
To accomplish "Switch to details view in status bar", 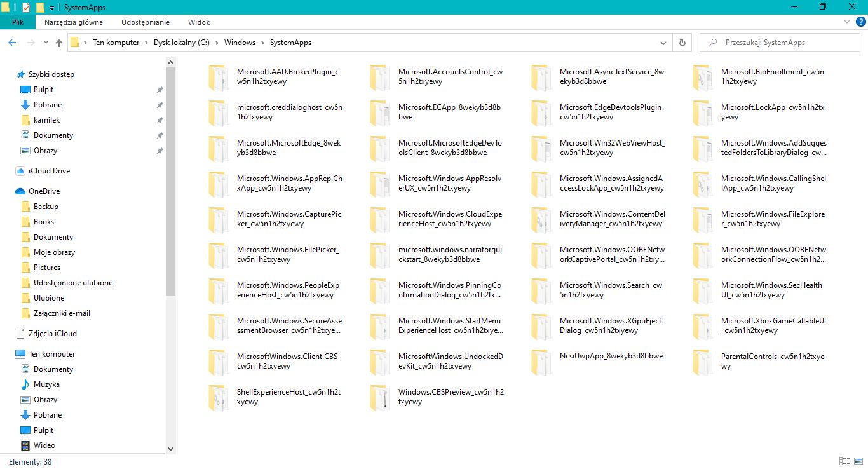I will (844, 461).
